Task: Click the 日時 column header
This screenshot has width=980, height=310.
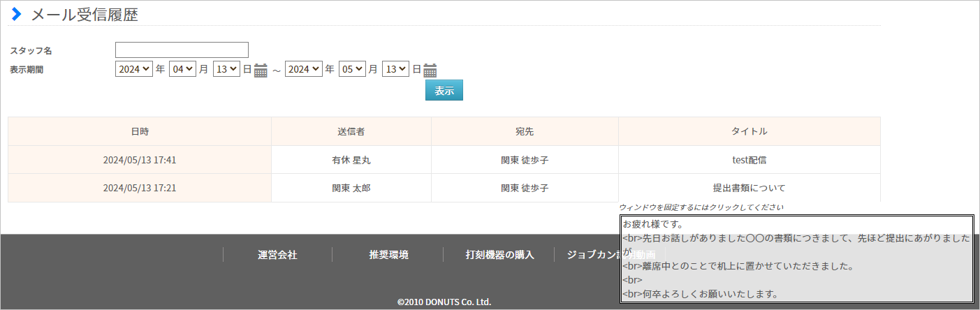Action: point(140,131)
